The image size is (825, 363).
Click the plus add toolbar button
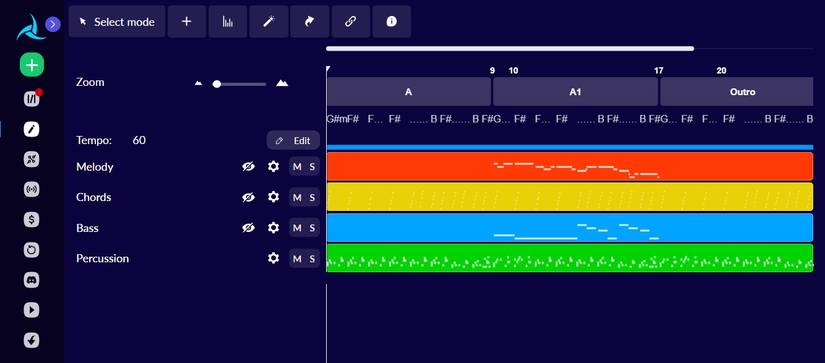pyautogui.click(x=187, y=22)
